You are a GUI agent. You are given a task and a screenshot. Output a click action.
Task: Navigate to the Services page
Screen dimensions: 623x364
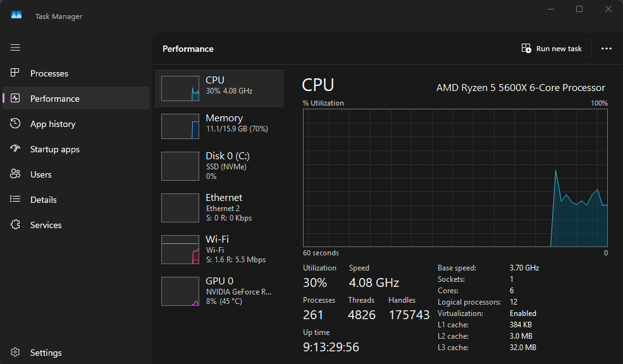[x=76, y=225]
